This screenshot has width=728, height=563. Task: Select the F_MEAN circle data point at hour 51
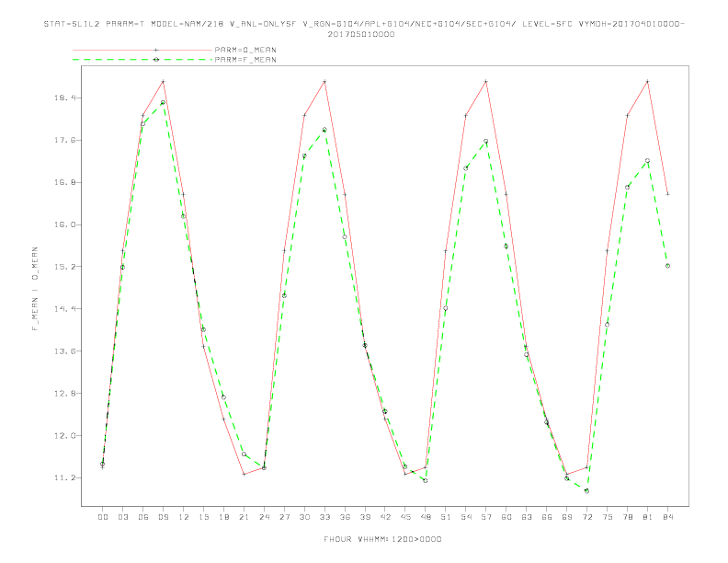click(x=446, y=308)
